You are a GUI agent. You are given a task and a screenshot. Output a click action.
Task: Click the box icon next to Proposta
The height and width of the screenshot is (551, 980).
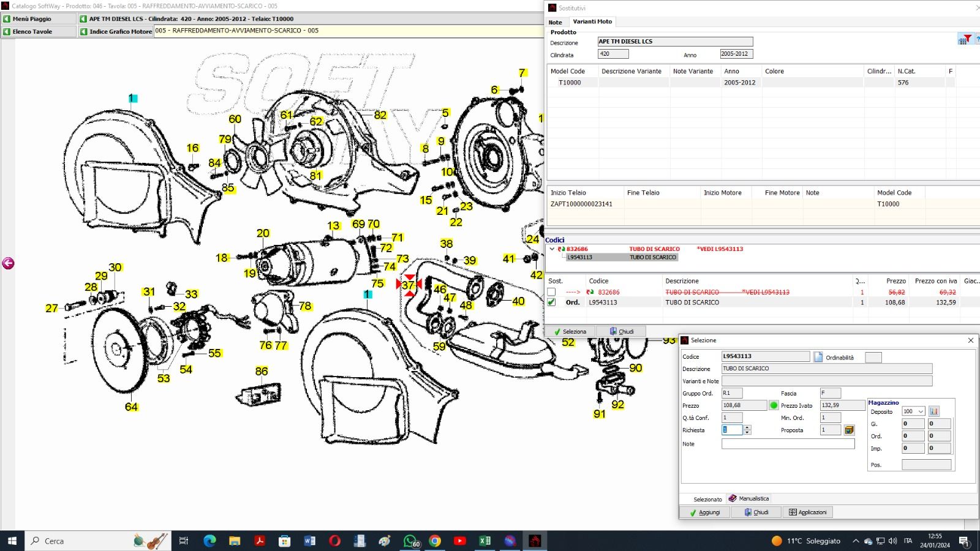coord(849,430)
